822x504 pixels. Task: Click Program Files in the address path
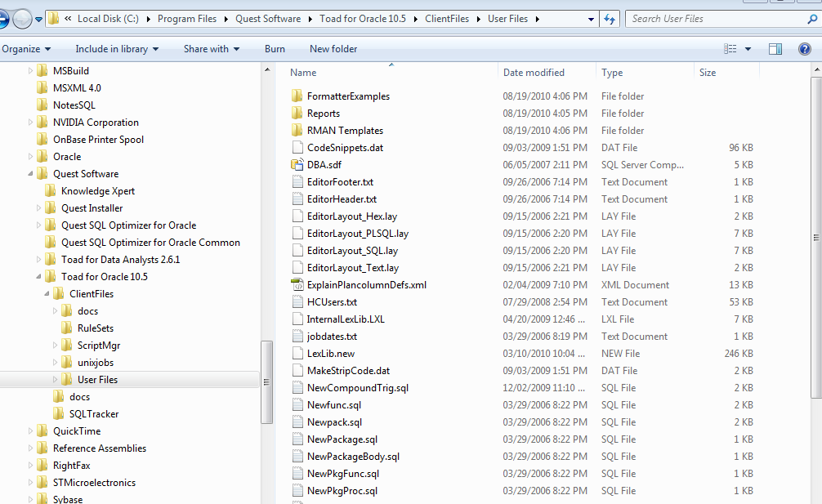[x=186, y=19]
